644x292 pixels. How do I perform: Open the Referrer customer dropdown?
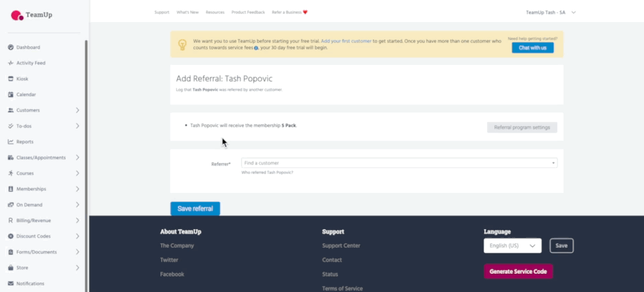398,163
